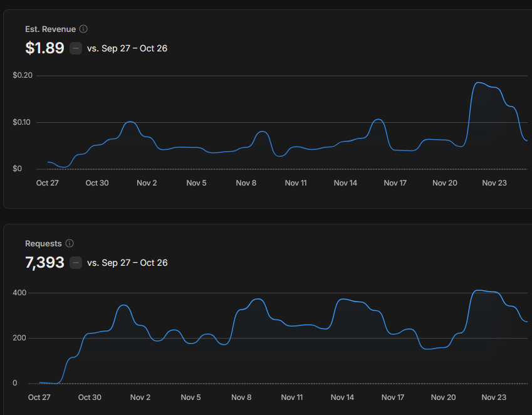The image size is (532, 415).
Task: Click the highest peak of the revenue line
Action: click(x=479, y=83)
